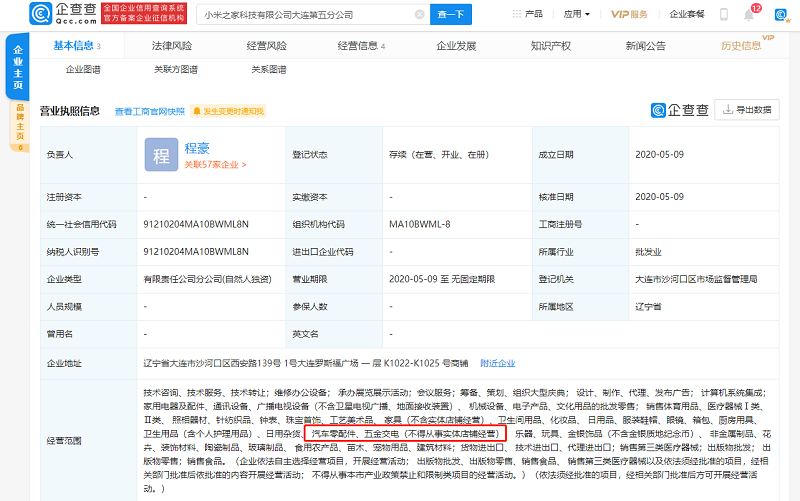Switch to 企业发展 tab

point(456,45)
